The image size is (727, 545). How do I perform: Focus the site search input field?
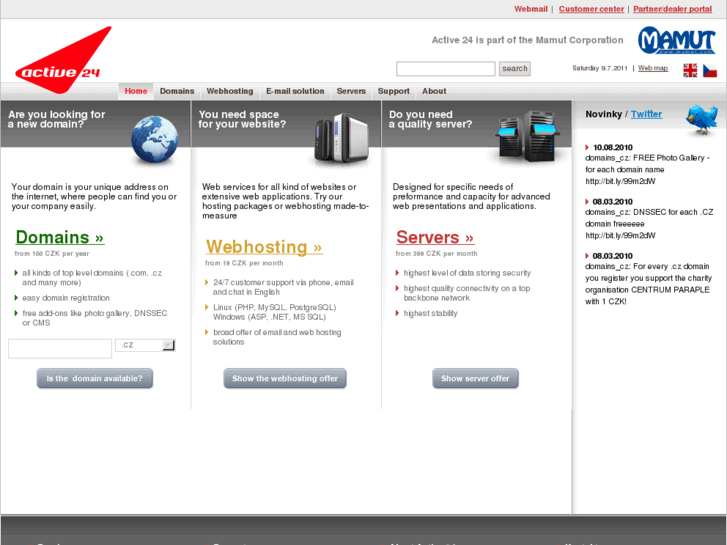pos(446,69)
